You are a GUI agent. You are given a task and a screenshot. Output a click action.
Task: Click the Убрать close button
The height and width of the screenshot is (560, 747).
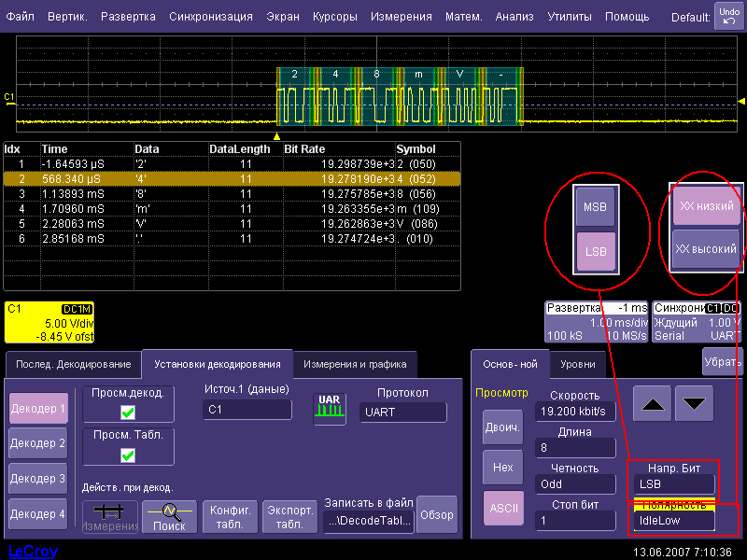tap(722, 360)
